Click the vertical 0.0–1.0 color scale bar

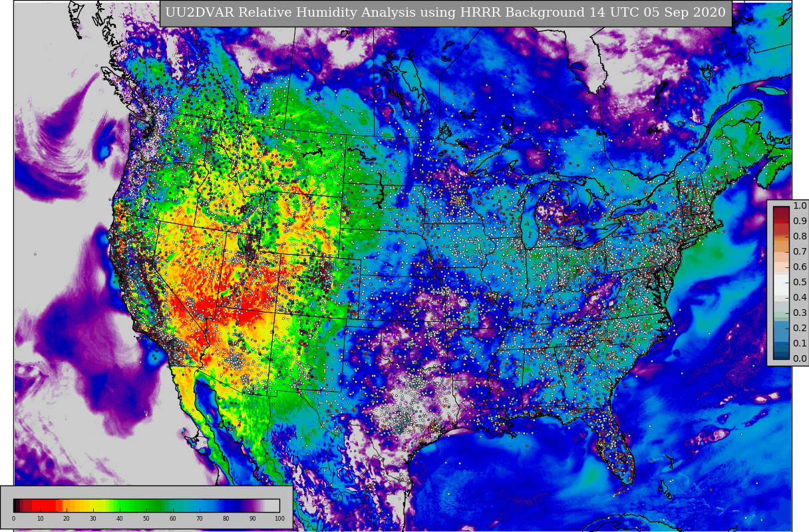[x=781, y=283]
